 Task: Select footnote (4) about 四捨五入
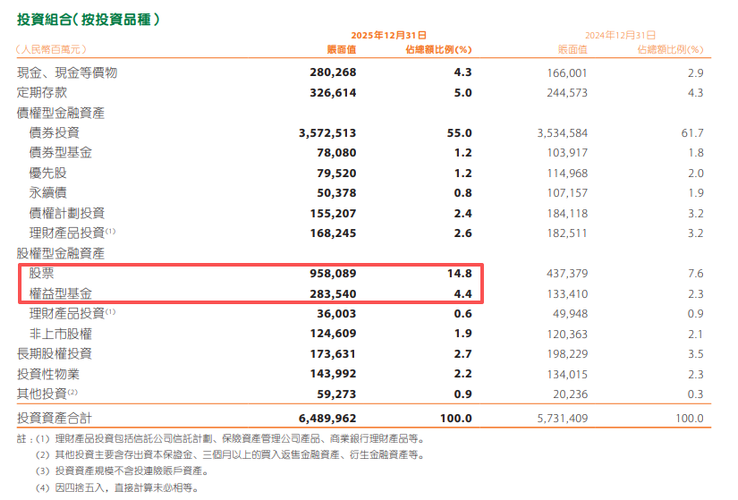117,488
